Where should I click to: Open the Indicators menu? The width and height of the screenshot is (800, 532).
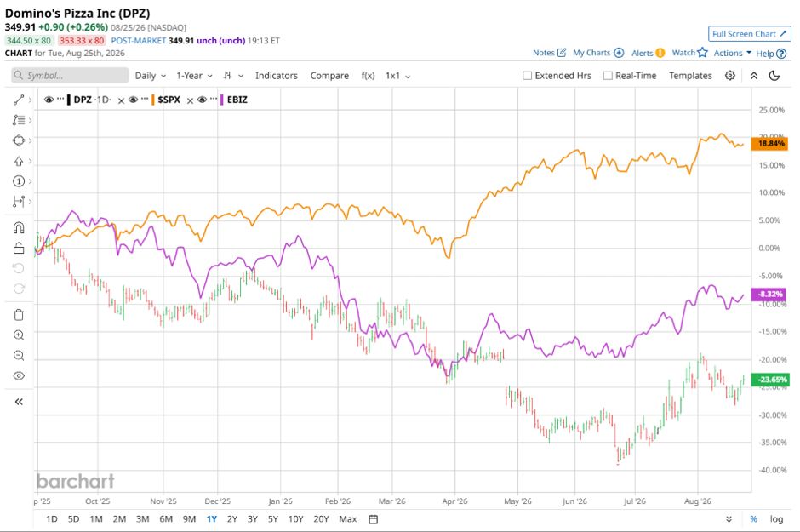coord(277,76)
